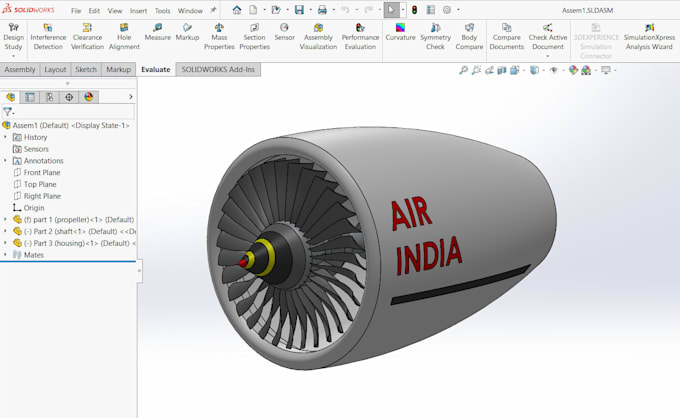This screenshot has height=418, width=680.
Task: Open Assembly Visualization
Action: pos(318,37)
